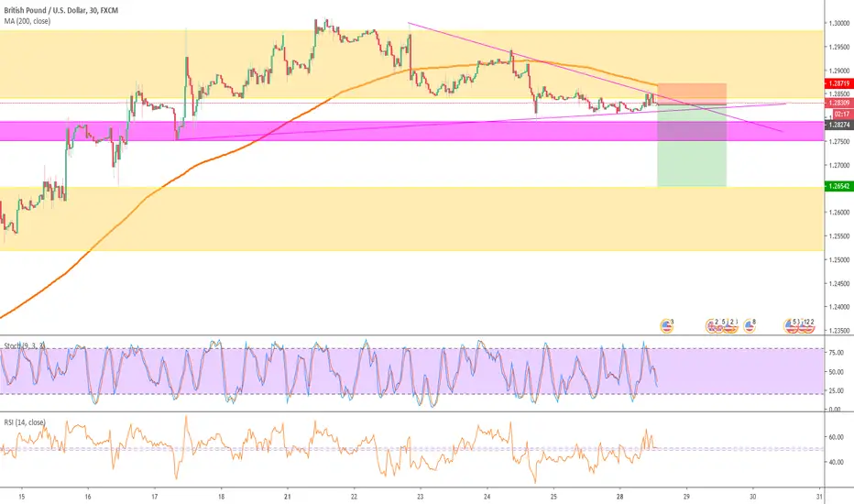854x504 pixels.
Task: Select the Stoch (9, 3, 3) indicator label
Action: click(25, 346)
